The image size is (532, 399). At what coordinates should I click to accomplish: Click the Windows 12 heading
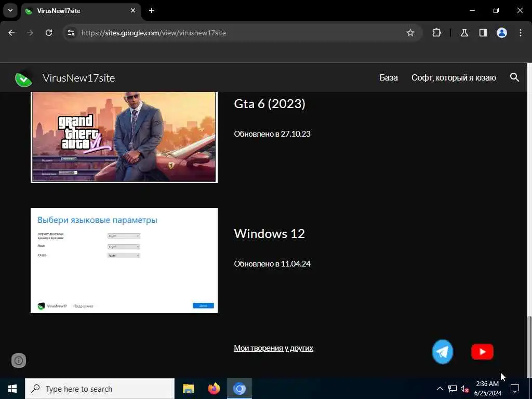click(x=270, y=233)
